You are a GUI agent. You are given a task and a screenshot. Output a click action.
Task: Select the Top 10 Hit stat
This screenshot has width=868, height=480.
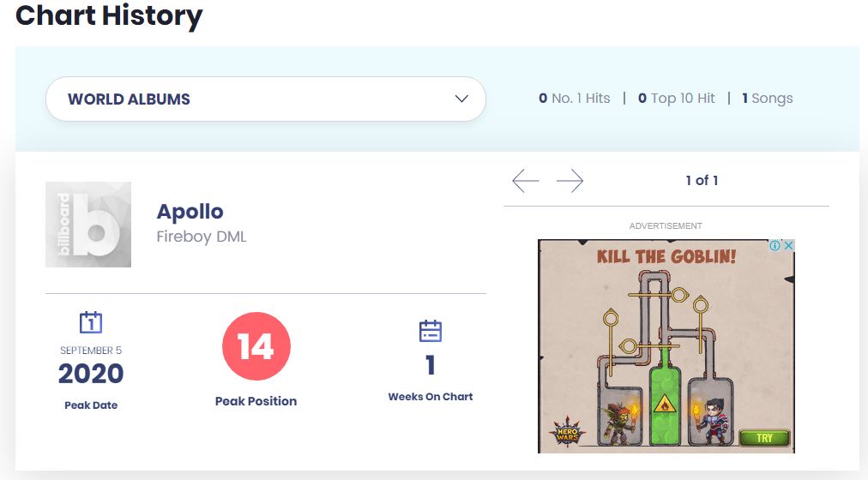point(677,99)
